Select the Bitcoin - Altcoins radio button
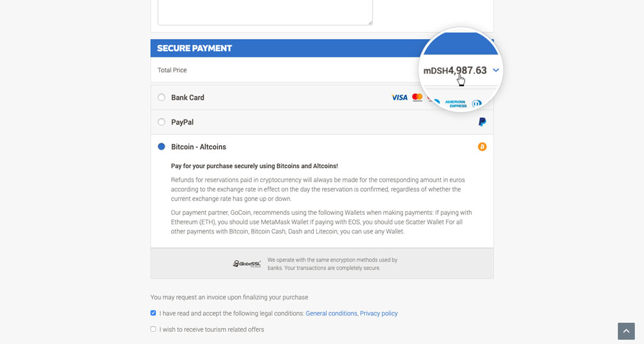The height and width of the screenshot is (344, 644). point(162,147)
